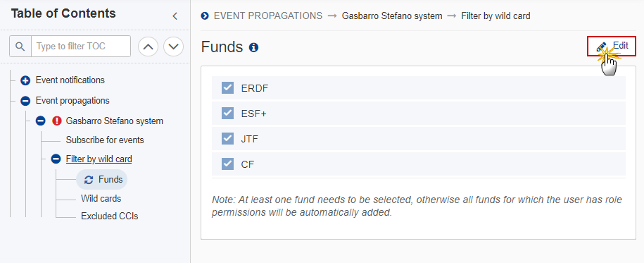Toggle the ERDF checkbox
The height and width of the screenshot is (263, 644).
(227, 87)
